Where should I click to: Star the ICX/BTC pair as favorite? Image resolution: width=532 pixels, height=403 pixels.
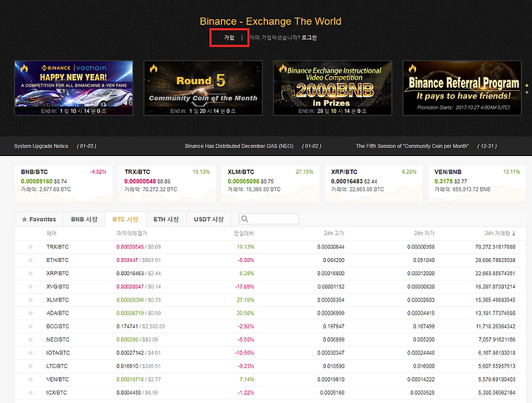[x=30, y=393]
